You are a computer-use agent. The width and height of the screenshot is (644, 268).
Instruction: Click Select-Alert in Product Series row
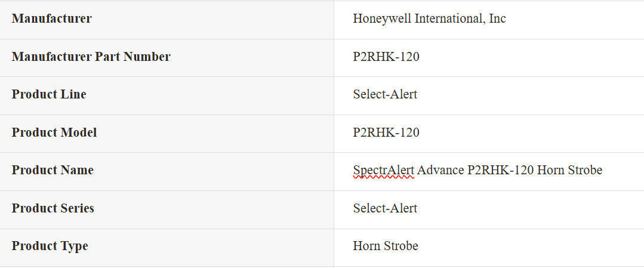[385, 208]
